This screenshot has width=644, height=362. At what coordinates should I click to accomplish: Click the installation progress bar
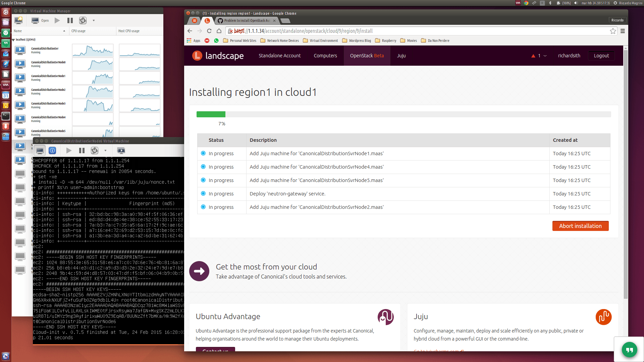point(404,114)
